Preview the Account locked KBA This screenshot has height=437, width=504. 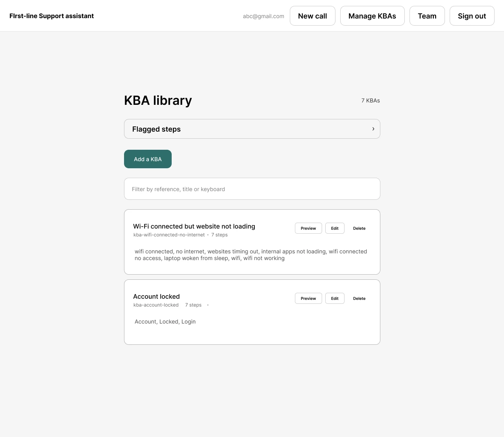point(308,298)
